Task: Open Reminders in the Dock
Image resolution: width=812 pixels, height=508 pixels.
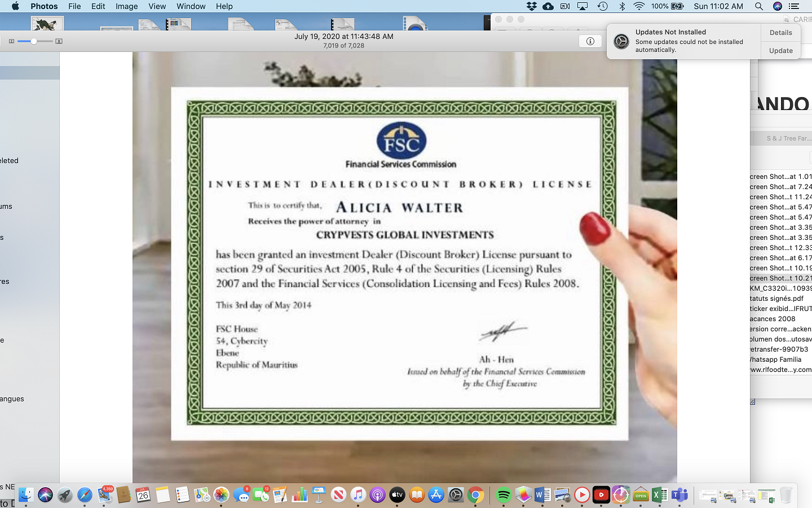Action: tap(182, 495)
